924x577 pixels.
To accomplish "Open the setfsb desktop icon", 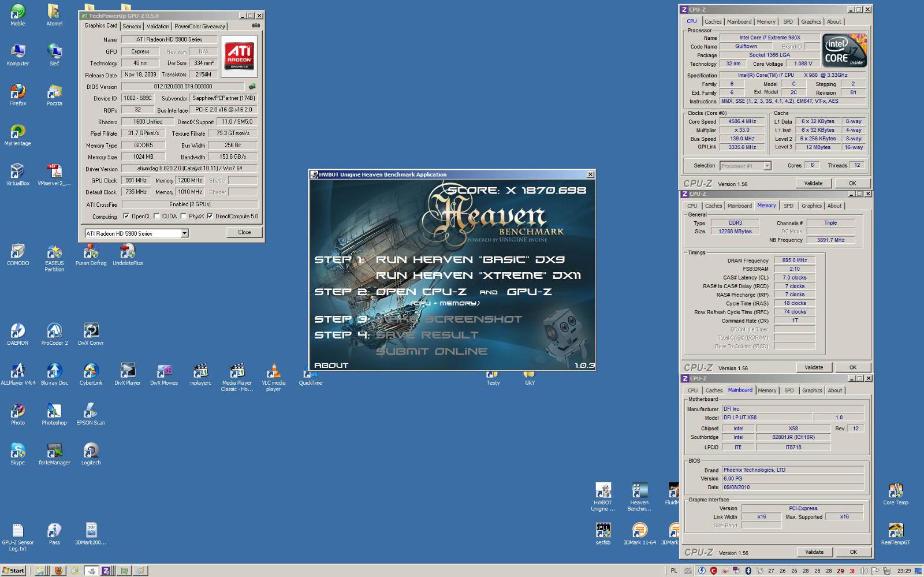I will [x=603, y=534].
